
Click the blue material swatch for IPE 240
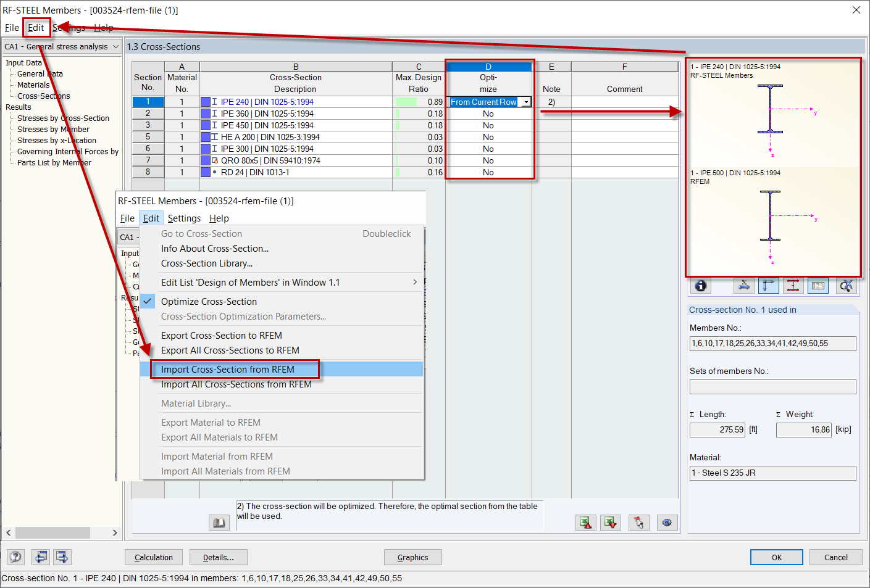206,102
